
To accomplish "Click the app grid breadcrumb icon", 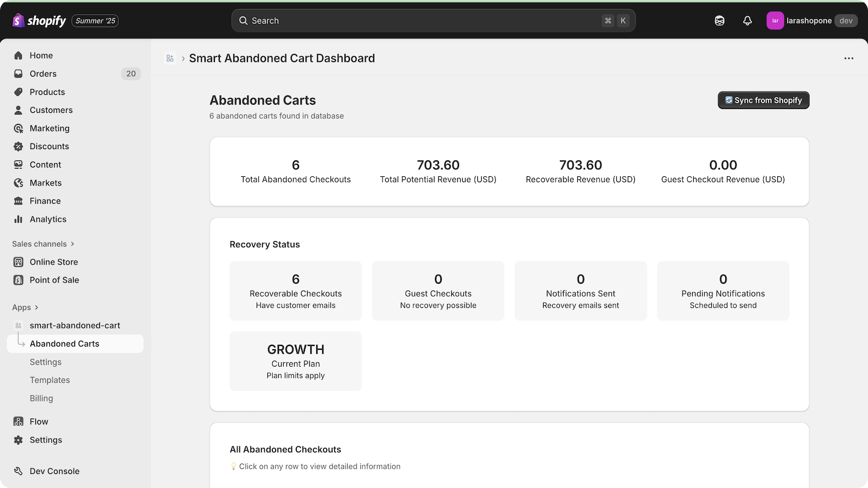I will (x=170, y=58).
